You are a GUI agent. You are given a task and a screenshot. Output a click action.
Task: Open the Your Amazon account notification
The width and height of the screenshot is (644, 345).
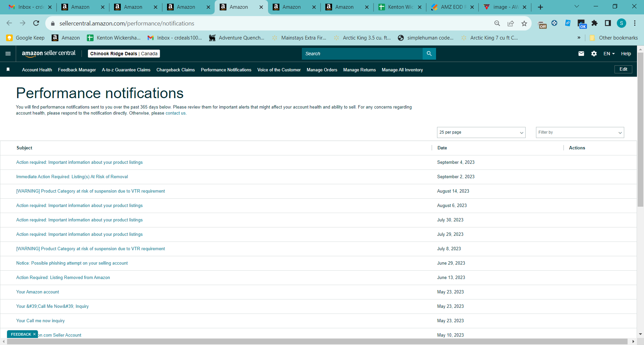pos(38,292)
